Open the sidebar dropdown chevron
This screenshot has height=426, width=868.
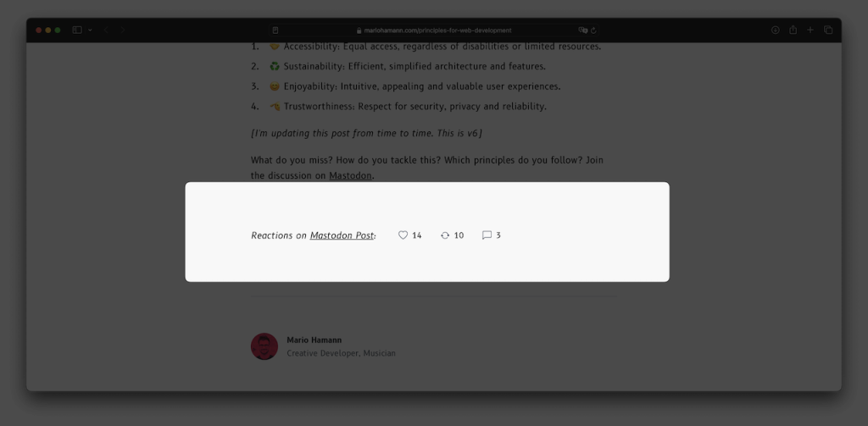click(90, 30)
